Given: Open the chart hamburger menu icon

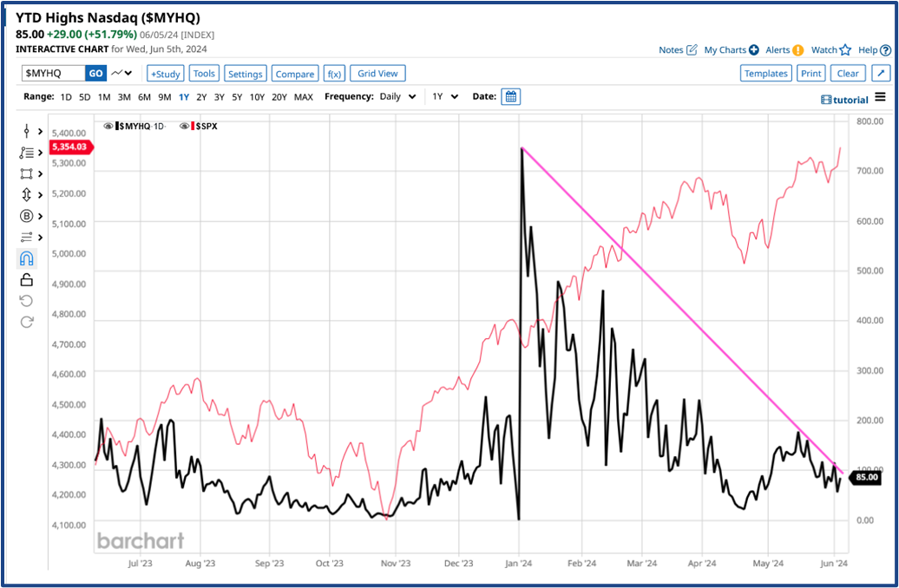Looking at the screenshot, I should [x=882, y=98].
